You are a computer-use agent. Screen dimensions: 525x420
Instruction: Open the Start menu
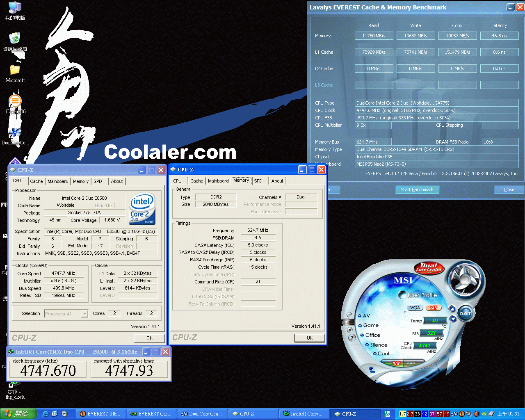pyautogui.click(x=18, y=414)
